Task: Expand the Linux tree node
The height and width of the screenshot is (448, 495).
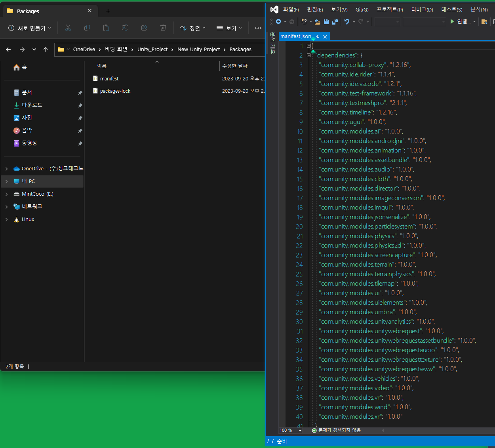Action: pyautogui.click(x=7, y=219)
